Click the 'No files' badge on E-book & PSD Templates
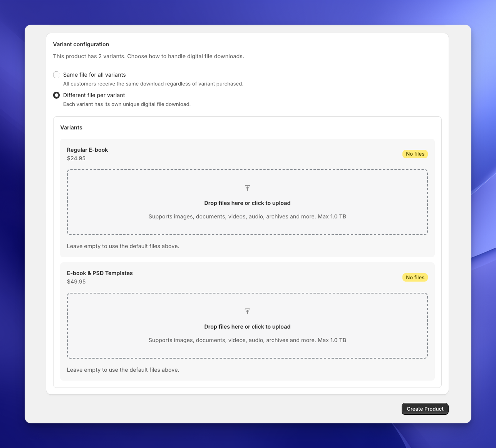 415,277
